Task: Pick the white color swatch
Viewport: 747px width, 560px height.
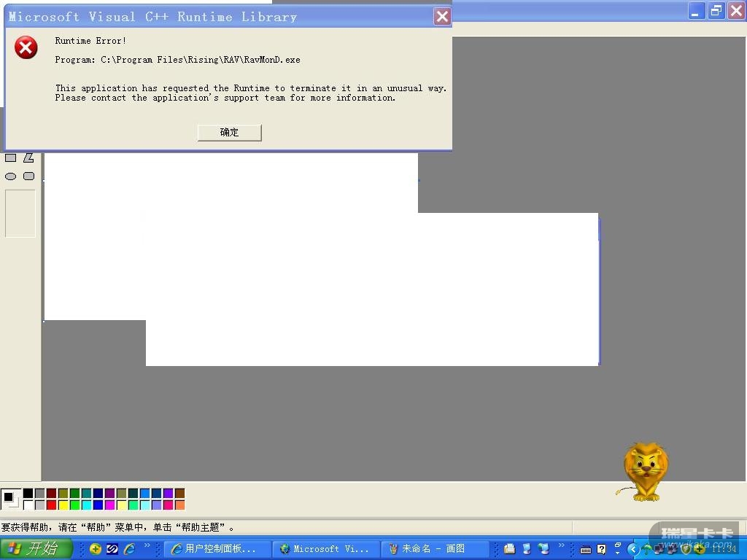Action: click(28, 505)
